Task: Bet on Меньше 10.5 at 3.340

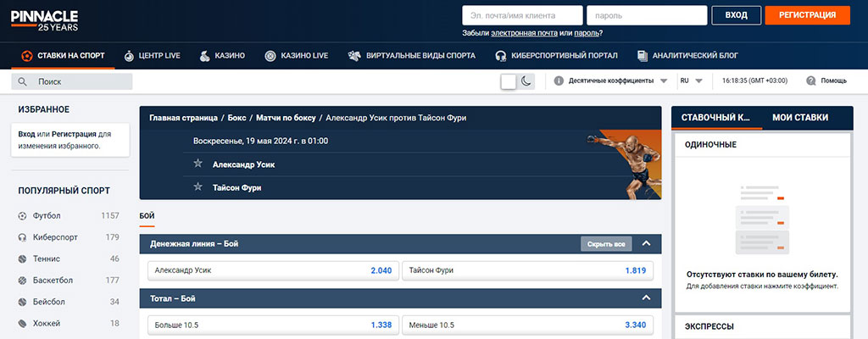Action: click(527, 325)
